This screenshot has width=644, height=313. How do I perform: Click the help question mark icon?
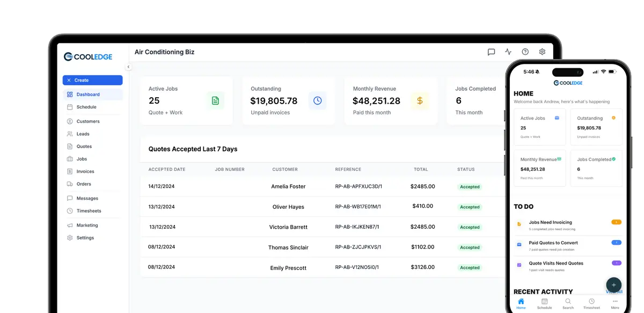tap(525, 52)
